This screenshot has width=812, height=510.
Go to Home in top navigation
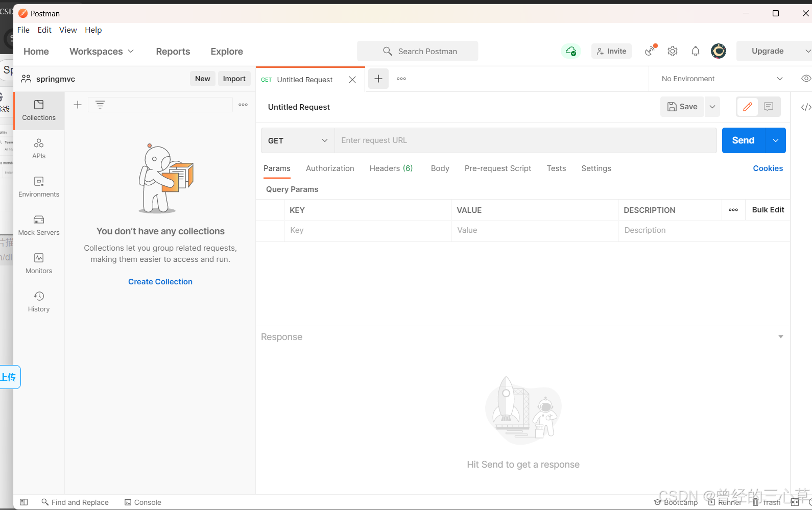coord(36,52)
